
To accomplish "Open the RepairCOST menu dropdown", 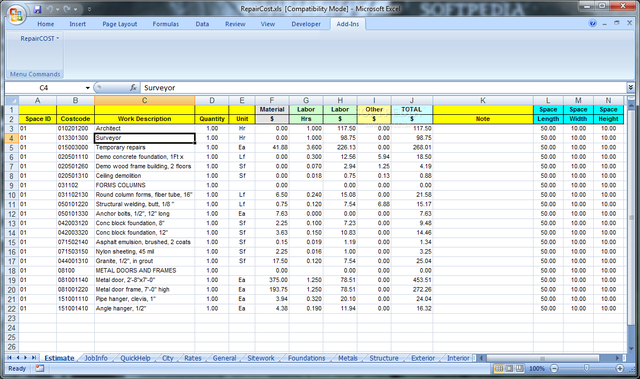I will coord(40,38).
